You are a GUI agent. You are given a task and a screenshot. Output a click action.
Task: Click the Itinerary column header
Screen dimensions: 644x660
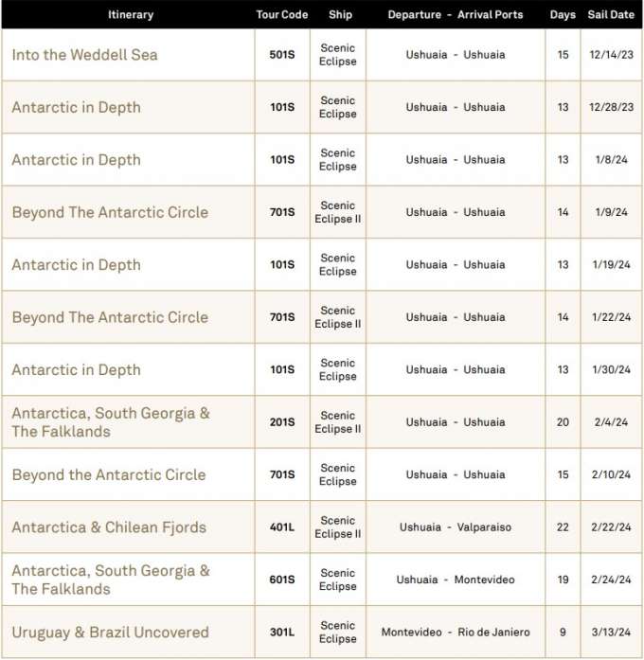pos(131,15)
